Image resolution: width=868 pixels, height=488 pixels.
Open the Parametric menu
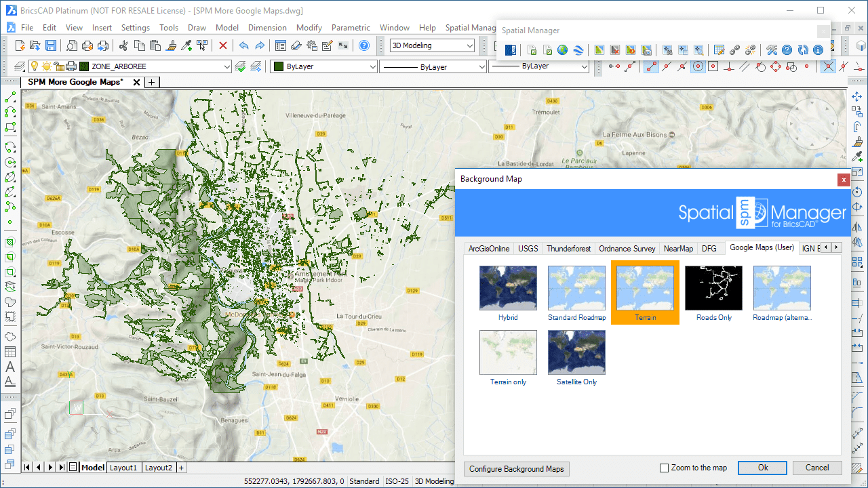(x=351, y=28)
